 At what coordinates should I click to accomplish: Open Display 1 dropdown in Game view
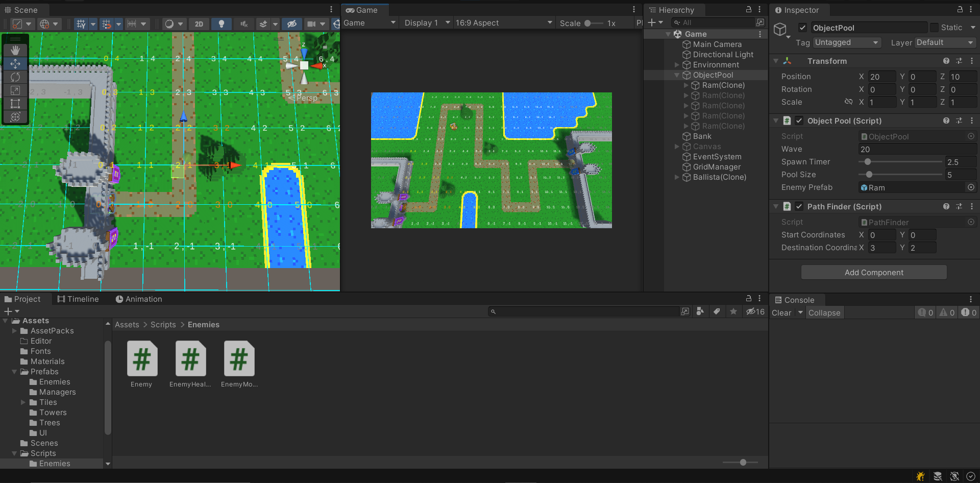(x=427, y=23)
